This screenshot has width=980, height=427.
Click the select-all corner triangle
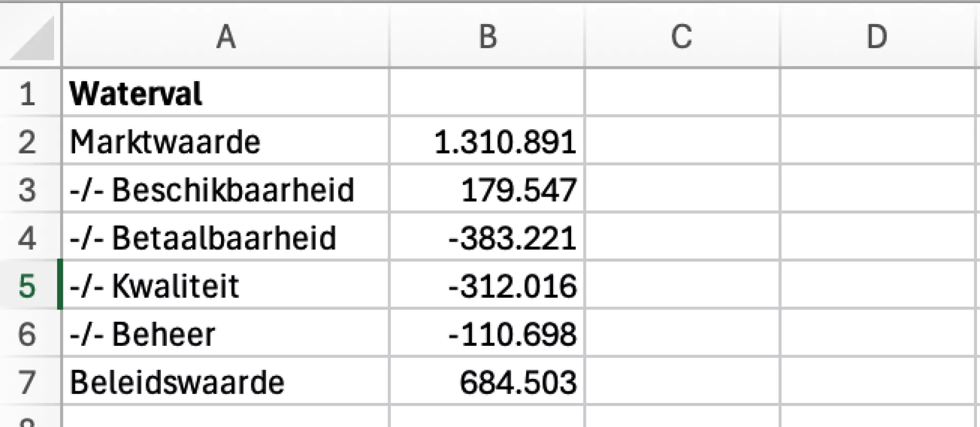pyautogui.click(x=32, y=38)
